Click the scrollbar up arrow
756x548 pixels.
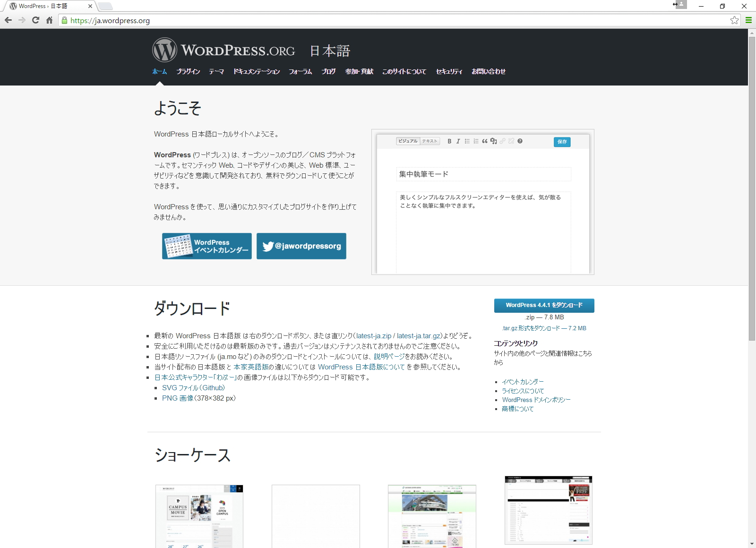[752, 33]
